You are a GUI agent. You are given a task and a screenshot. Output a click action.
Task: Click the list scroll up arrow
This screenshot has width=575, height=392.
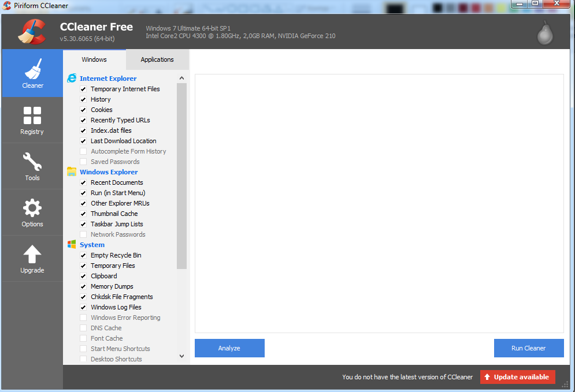click(x=181, y=78)
